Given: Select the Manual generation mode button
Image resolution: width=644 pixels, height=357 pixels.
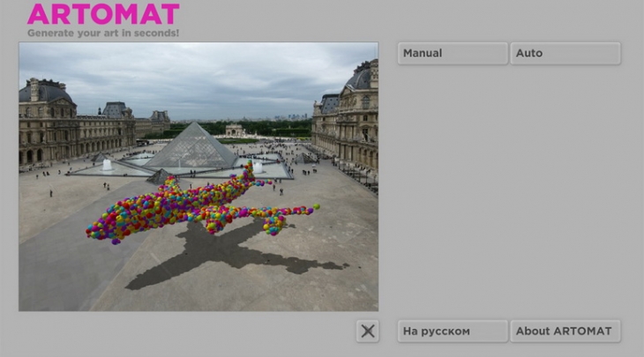Looking at the screenshot, I should click(x=453, y=54).
